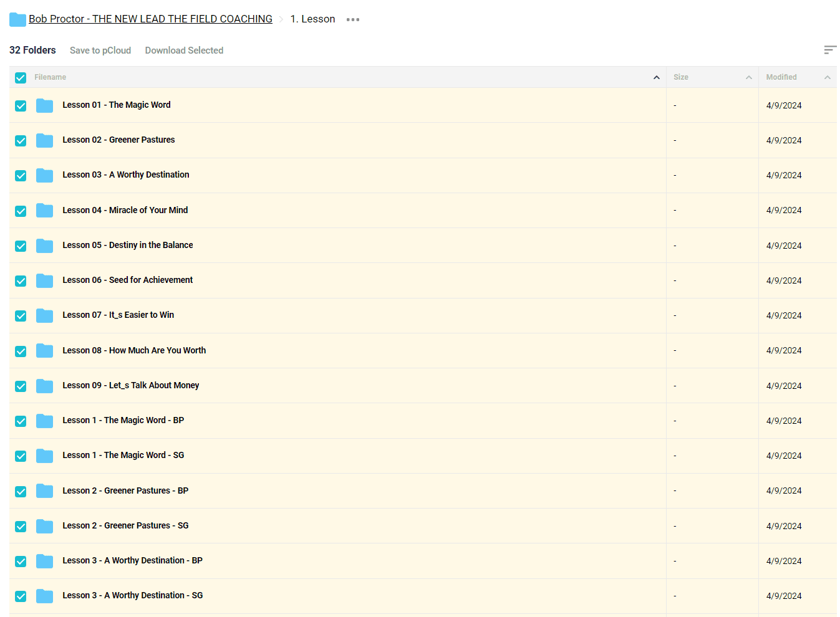Uncheck Lesson 05 - Destiny in the Balance checkbox
The image size is (840, 617).
[x=21, y=246]
